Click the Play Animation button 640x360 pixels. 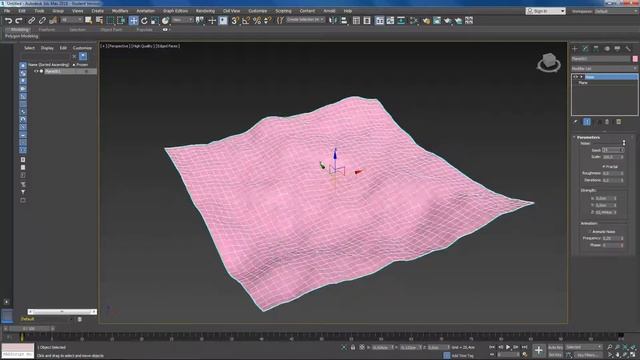[x=508, y=347]
